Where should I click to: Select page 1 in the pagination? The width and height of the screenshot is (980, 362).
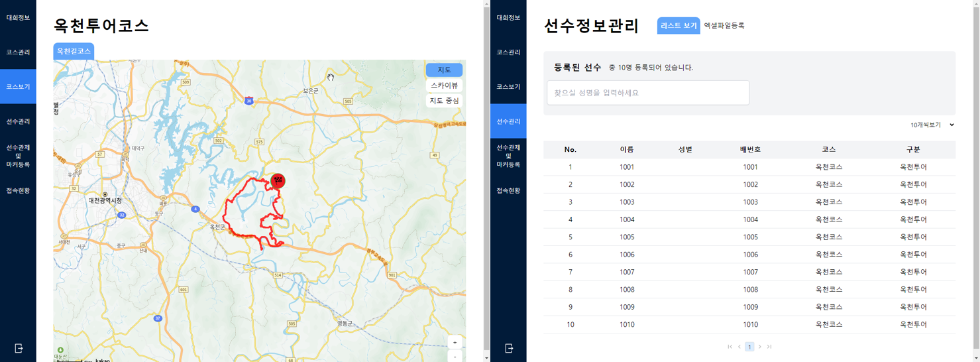pos(749,347)
